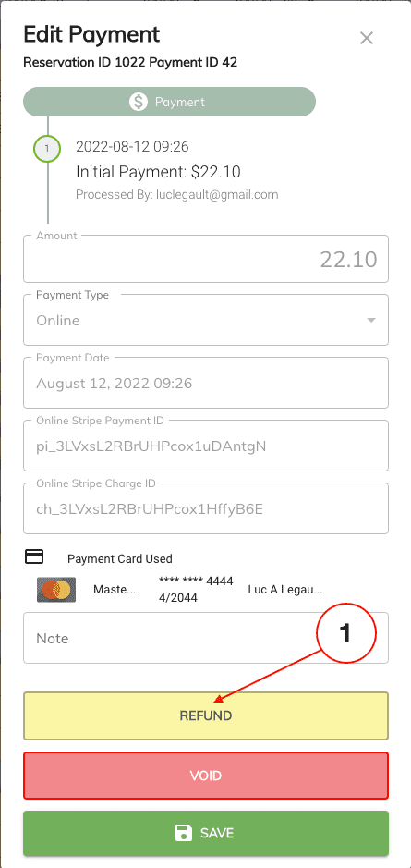This screenshot has width=411, height=868.
Task: Click the red VOID button
Action: [x=206, y=776]
